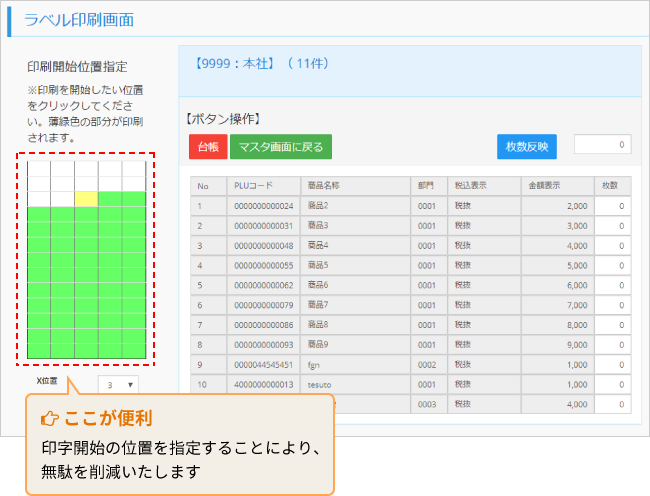The width and height of the screenshot is (650, 496).
Task: Select PLU code 0000000000031
Action: click(264, 226)
